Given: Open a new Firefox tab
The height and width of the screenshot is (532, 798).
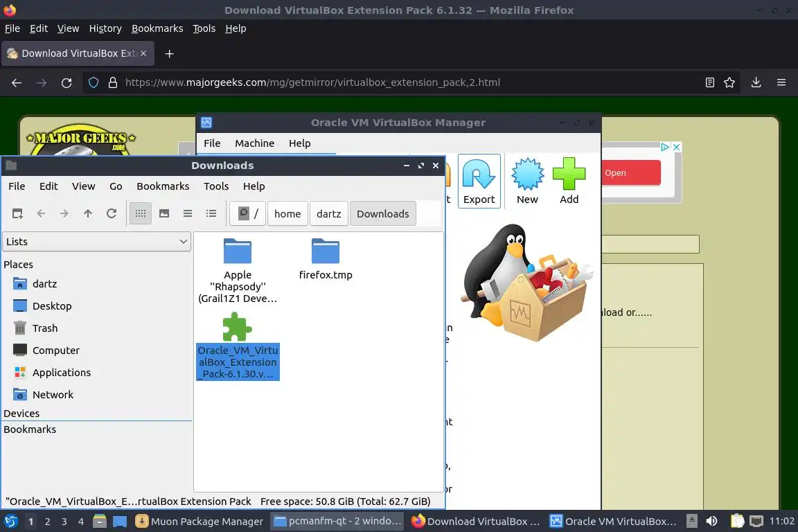Looking at the screenshot, I should pyautogui.click(x=170, y=54).
